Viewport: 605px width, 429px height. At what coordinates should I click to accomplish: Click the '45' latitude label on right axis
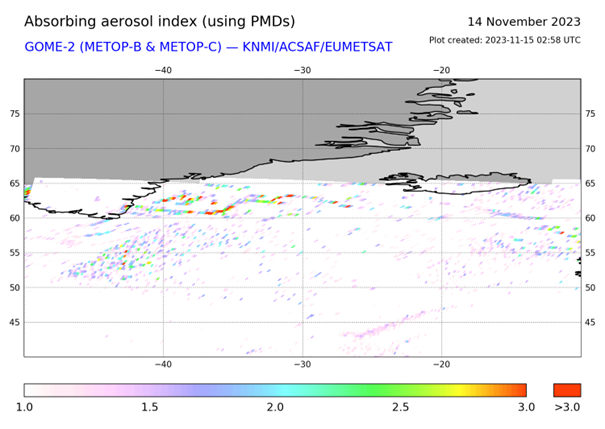pos(590,322)
